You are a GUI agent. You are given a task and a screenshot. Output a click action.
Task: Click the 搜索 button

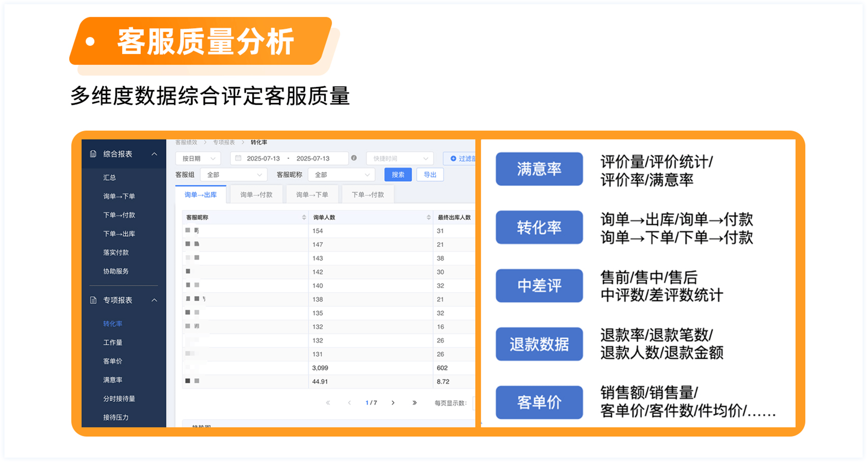click(398, 175)
